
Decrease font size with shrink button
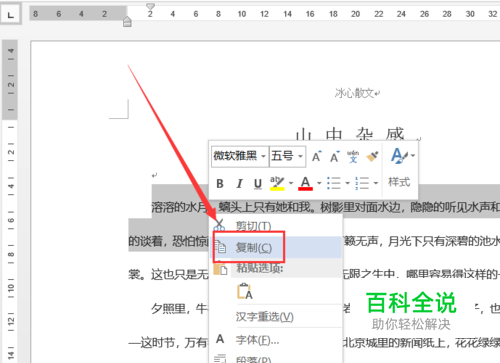tap(335, 156)
